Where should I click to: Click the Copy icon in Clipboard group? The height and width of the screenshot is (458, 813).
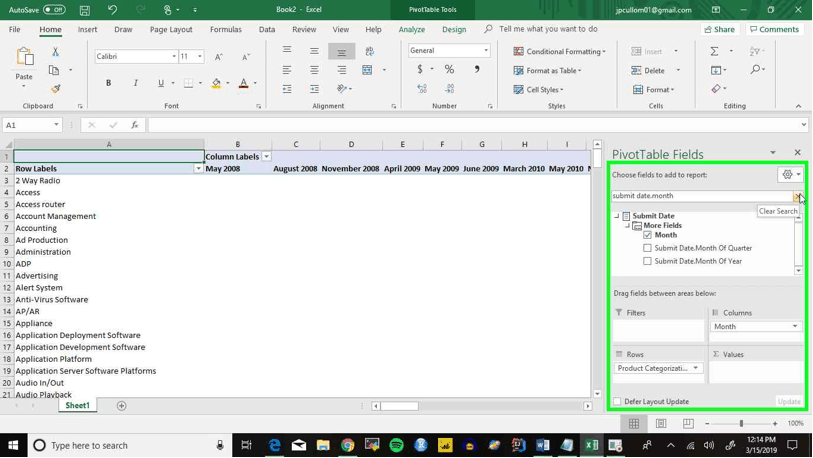coord(53,70)
